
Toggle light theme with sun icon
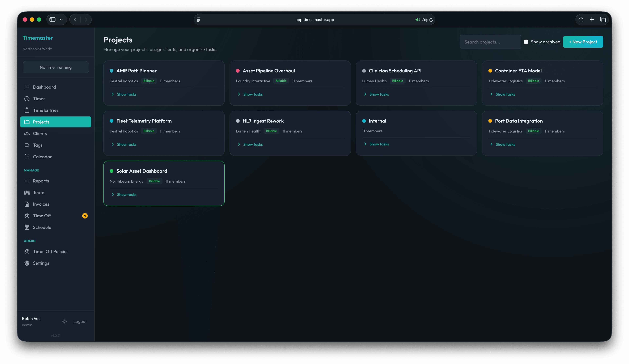(64, 322)
